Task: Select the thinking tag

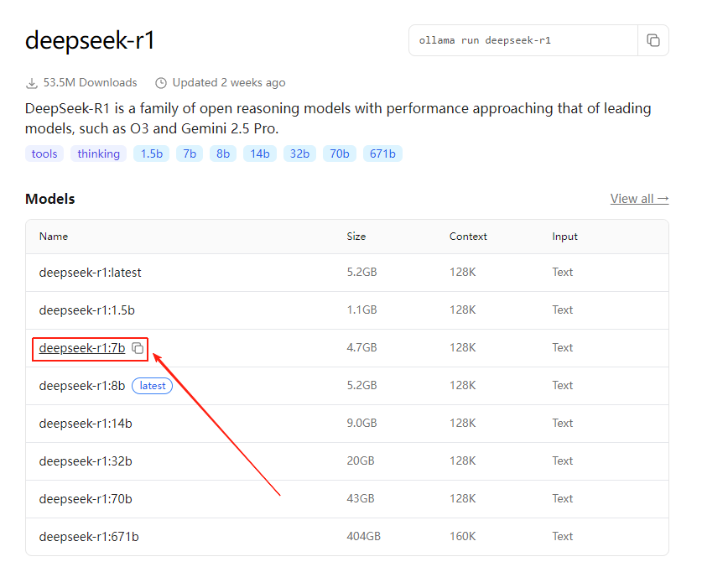Action: pyautogui.click(x=99, y=154)
